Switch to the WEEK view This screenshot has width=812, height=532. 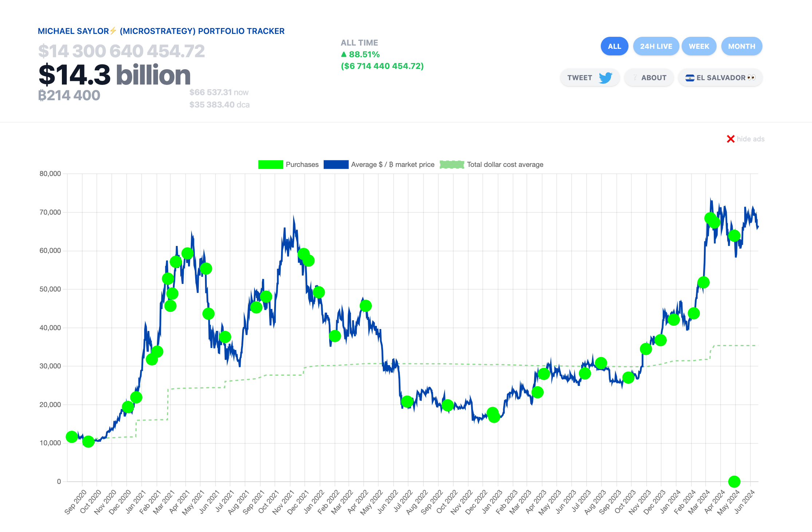(699, 46)
